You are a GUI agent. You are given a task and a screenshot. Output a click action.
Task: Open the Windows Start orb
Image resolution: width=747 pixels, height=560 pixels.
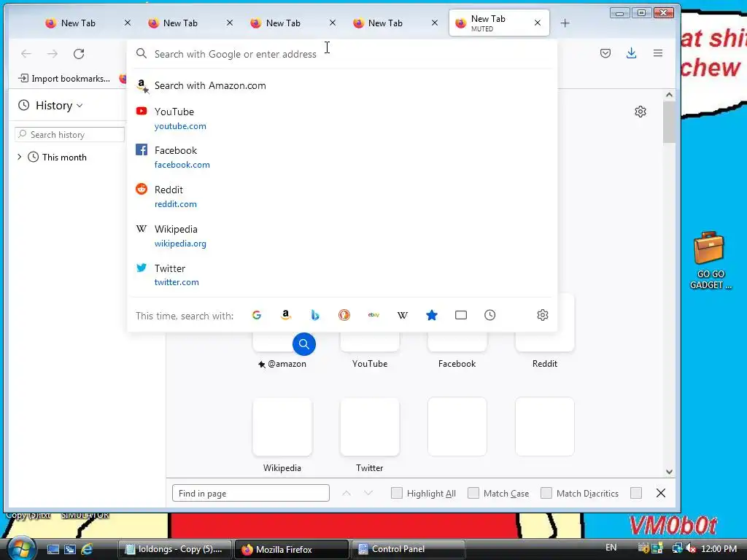(20, 548)
